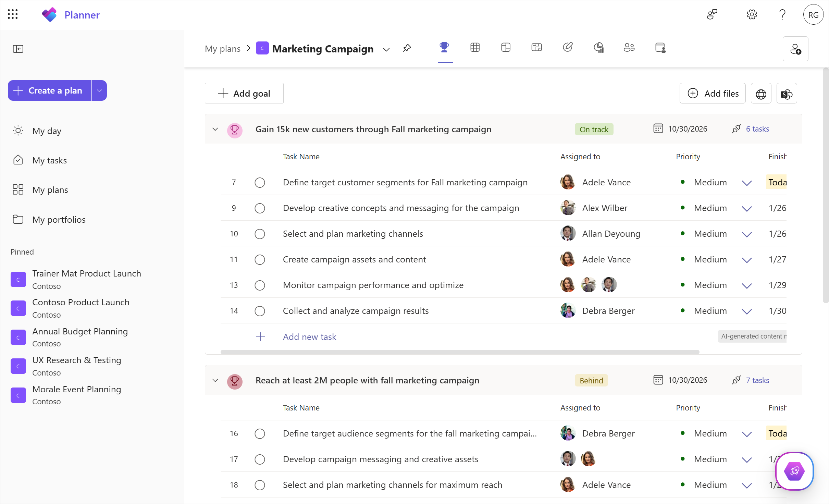Viewport: 829px width, 504px height.
Task: Switch to the Grid view
Action: point(475,47)
